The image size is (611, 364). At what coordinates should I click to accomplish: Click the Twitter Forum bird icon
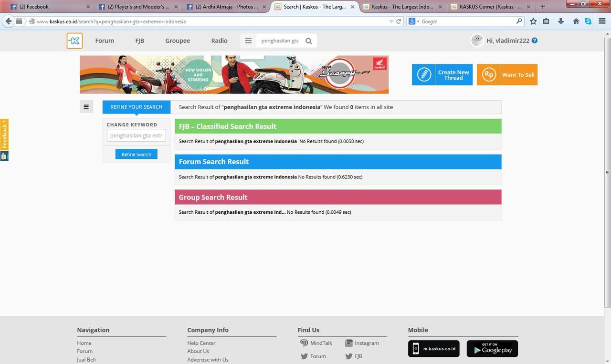[x=304, y=356]
